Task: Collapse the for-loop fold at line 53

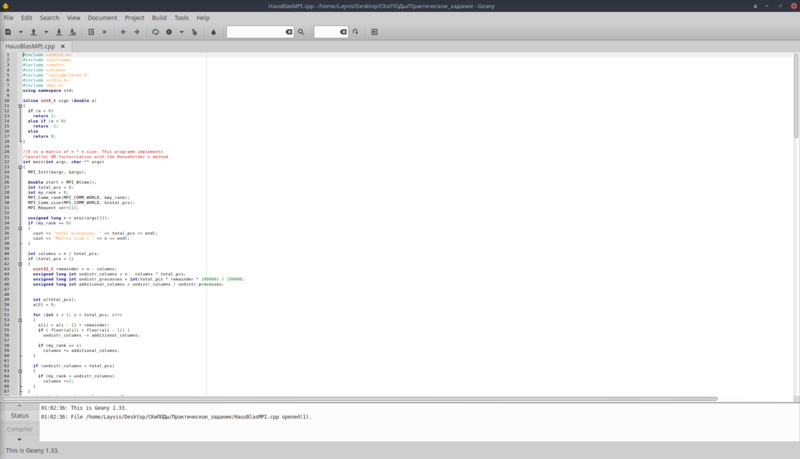Action: pos(20,320)
